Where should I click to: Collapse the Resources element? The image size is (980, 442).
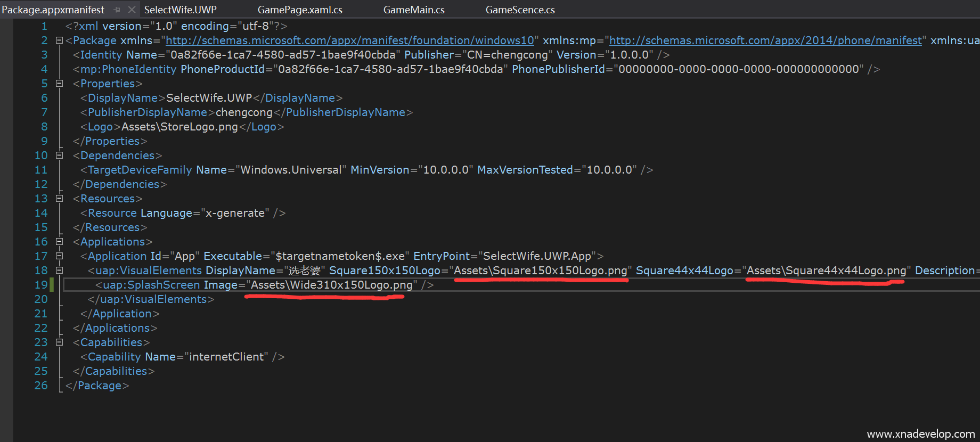(x=59, y=199)
